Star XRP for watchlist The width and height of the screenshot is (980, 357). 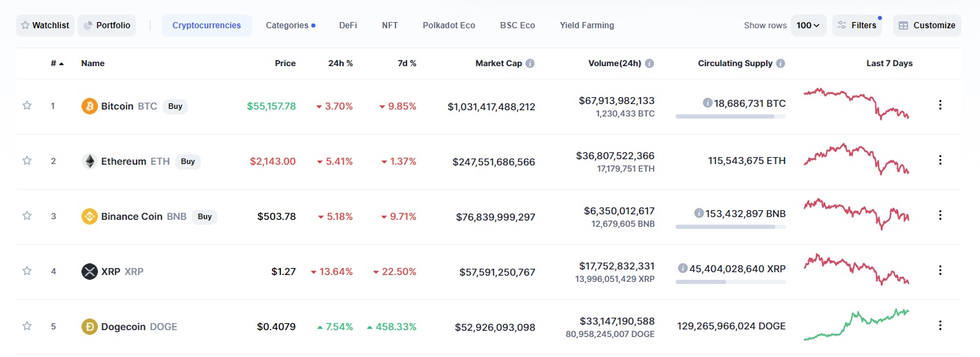(27, 271)
